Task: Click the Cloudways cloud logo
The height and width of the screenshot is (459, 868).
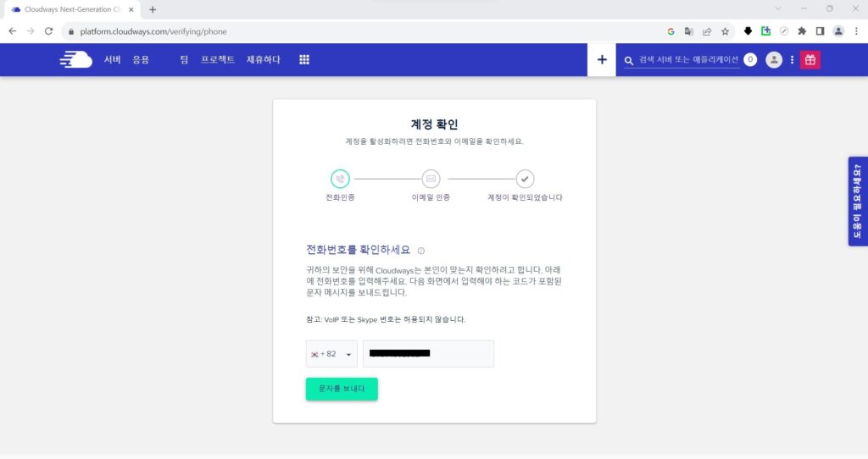Action: coord(75,59)
